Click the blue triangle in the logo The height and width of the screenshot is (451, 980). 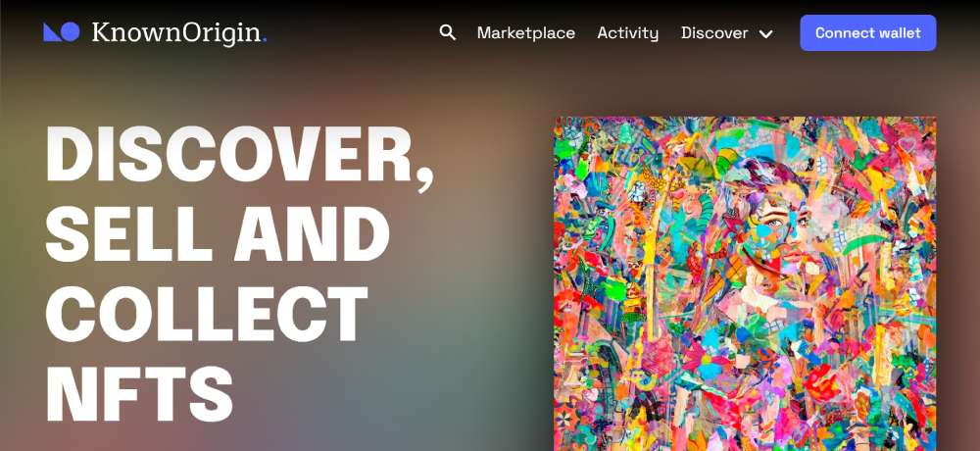[52, 32]
